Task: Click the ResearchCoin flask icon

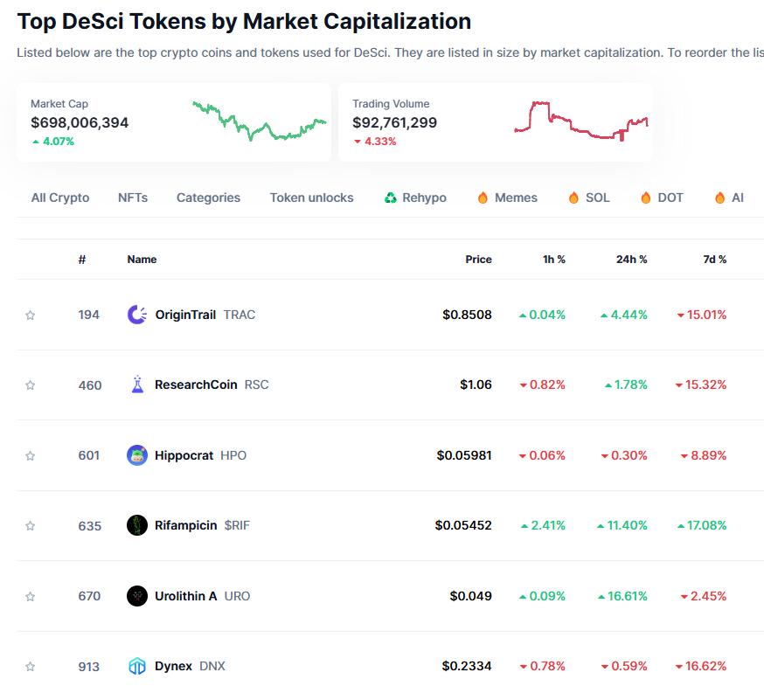Action: [138, 385]
